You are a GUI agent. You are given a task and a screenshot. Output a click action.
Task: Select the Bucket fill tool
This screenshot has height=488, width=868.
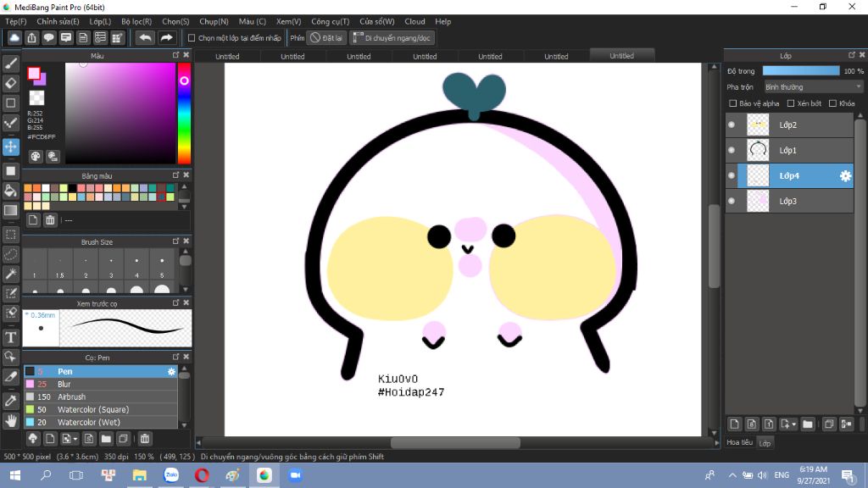[10, 191]
